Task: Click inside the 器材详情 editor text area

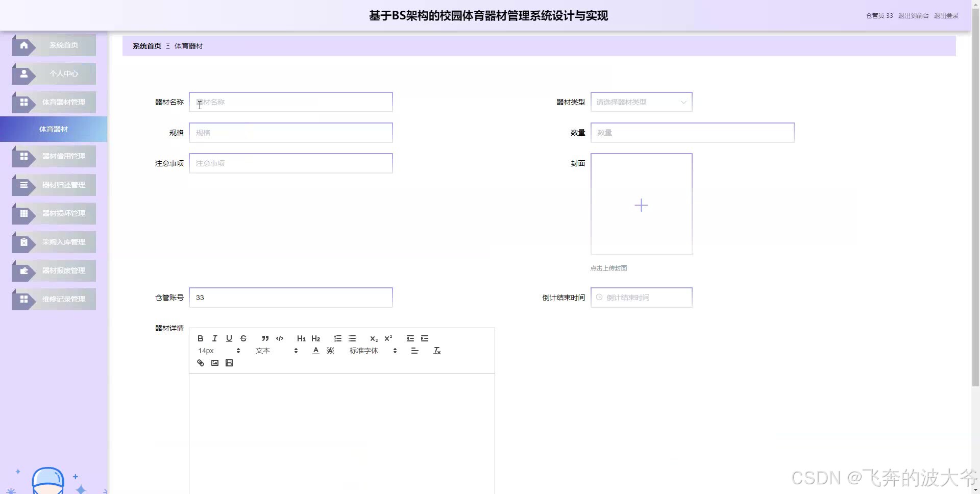Action: click(341, 434)
